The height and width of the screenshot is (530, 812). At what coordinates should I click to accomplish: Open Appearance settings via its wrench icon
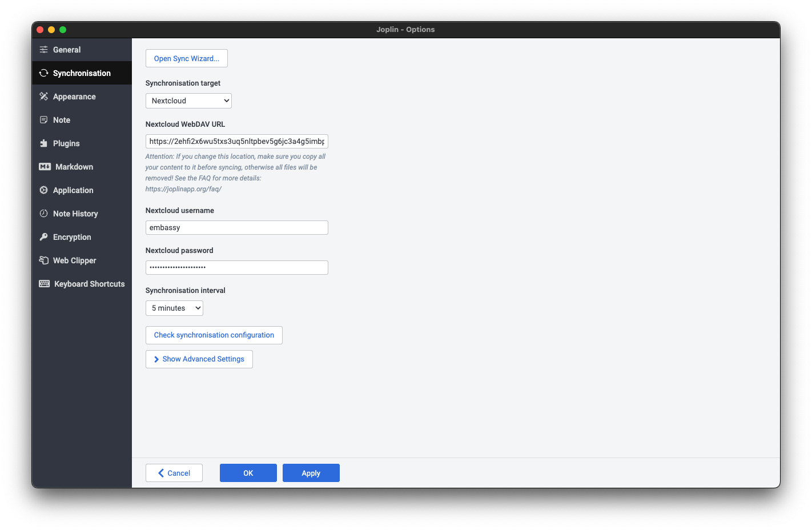pos(44,97)
